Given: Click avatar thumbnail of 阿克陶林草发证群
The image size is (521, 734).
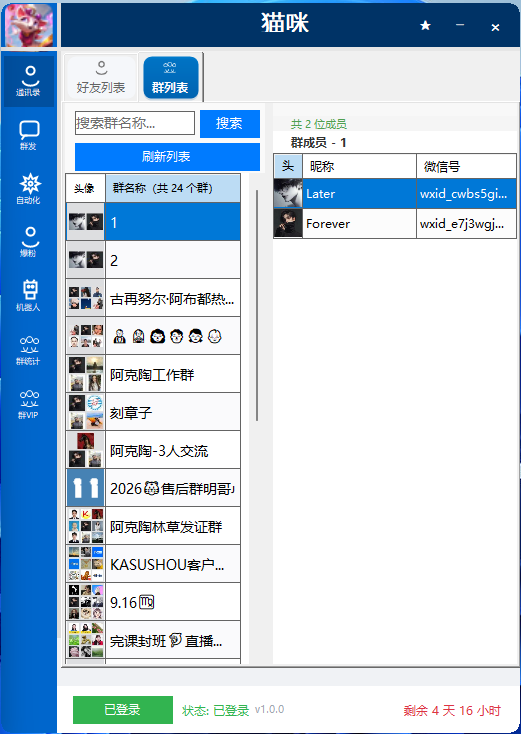Looking at the screenshot, I should click(86, 526).
